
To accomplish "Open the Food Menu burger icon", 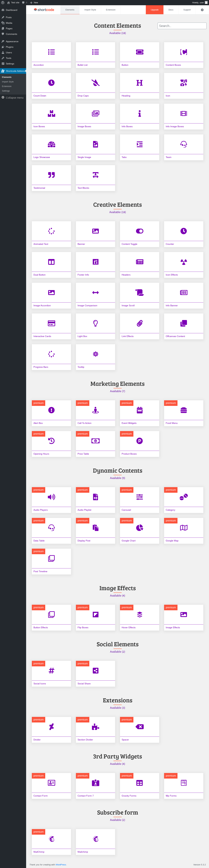I will pos(183,410).
